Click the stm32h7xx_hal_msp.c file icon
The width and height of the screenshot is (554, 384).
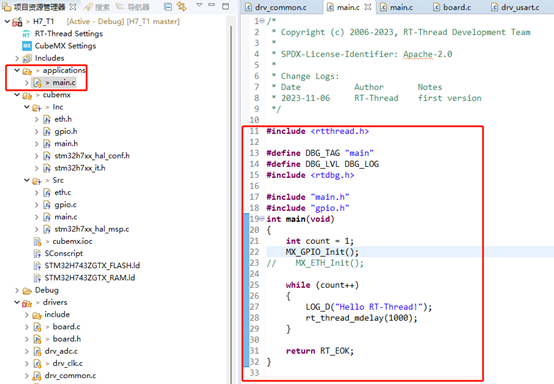point(47,229)
